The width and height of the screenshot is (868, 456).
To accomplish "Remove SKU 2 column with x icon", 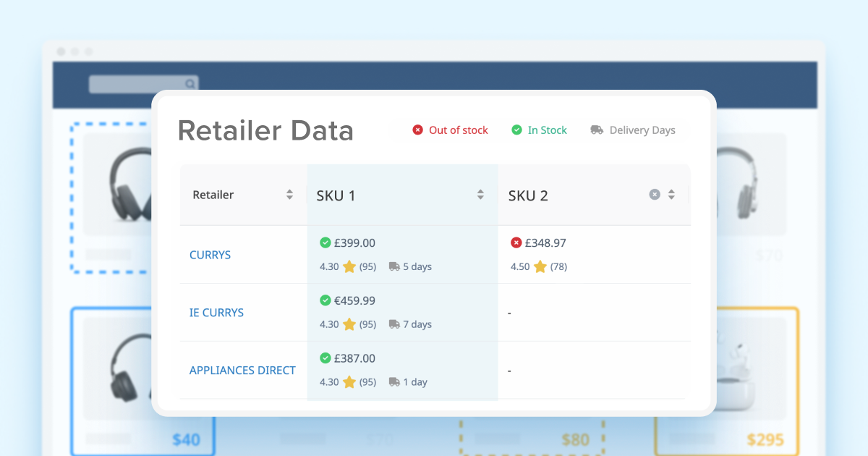I will tap(655, 195).
